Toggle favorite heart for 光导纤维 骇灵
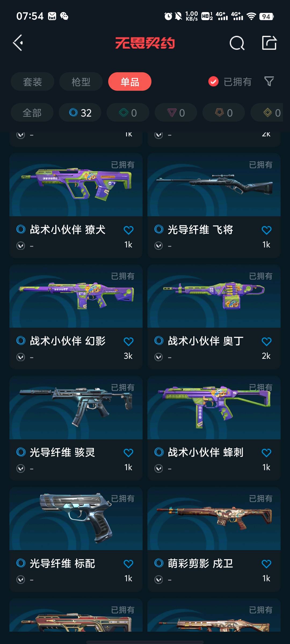The height and width of the screenshot is (644, 290). click(x=128, y=453)
